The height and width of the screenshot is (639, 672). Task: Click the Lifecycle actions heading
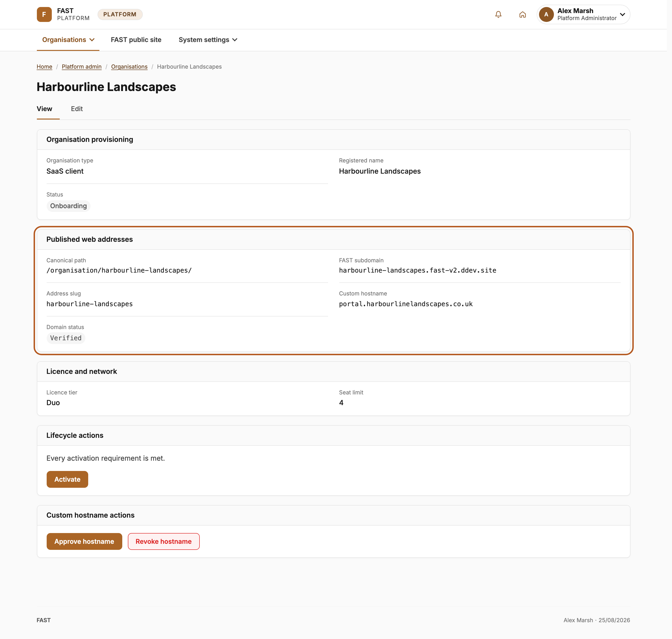75,435
